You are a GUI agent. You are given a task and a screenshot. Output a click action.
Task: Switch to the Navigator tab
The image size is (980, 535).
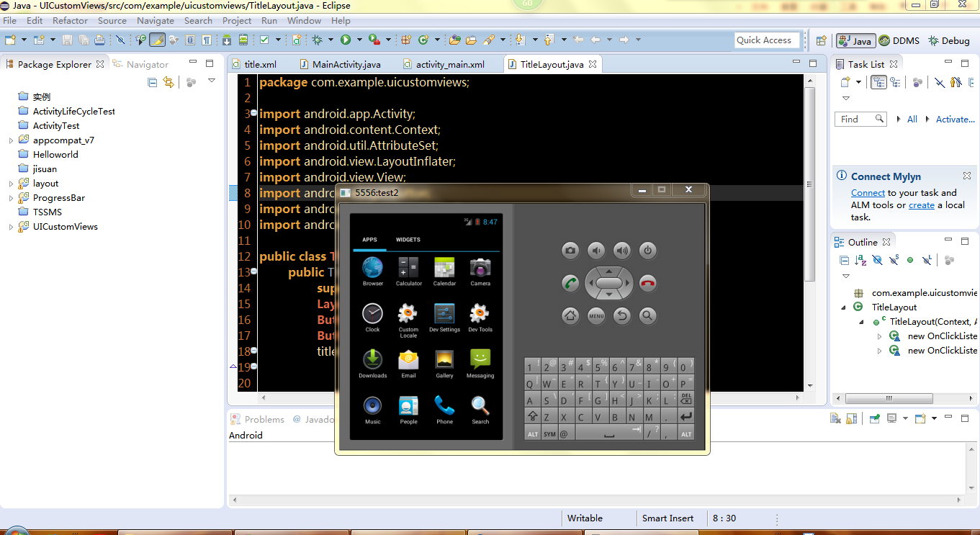(x=140, y=64)
